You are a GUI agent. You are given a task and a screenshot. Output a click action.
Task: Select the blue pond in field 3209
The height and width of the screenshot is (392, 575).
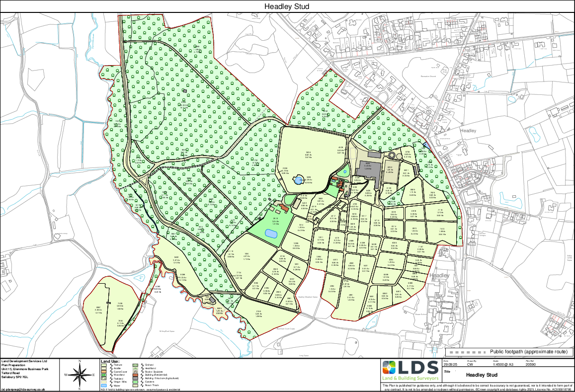tap(299, 181)
